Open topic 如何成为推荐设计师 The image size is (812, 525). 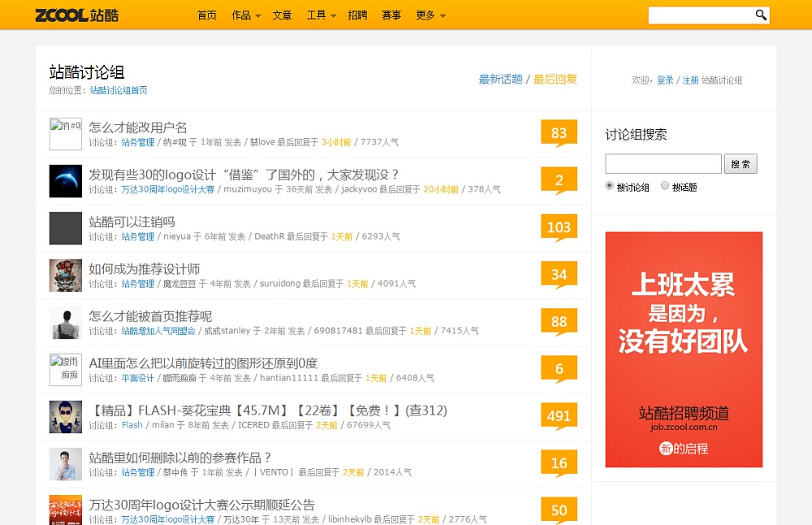(x=145, y=269)
